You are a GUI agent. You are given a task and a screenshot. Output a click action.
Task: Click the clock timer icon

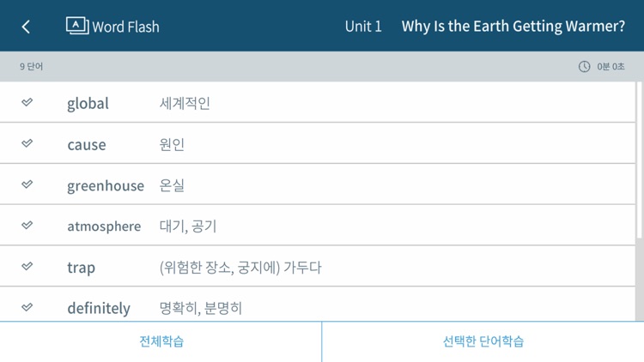click(x=584, y=67)
